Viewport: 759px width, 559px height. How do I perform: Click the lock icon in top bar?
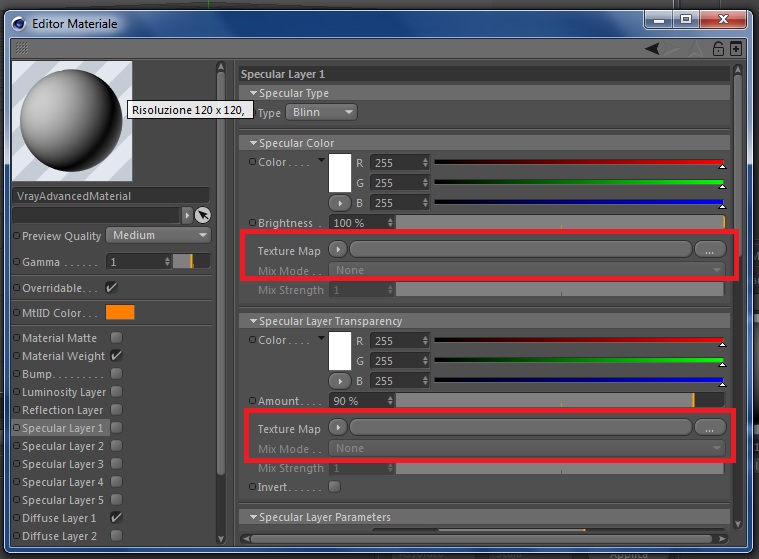tap(718, 48)
